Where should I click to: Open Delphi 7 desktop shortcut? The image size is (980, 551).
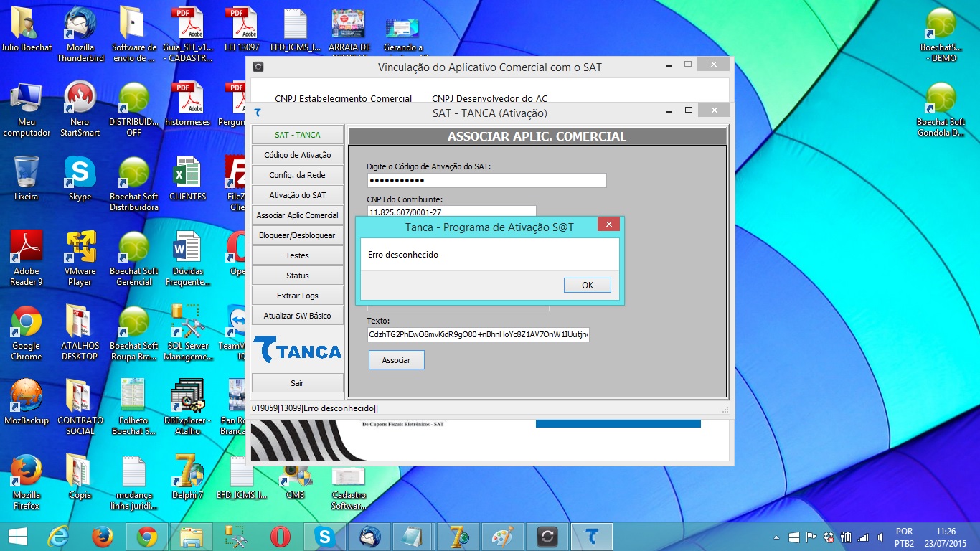coord(188,477)
